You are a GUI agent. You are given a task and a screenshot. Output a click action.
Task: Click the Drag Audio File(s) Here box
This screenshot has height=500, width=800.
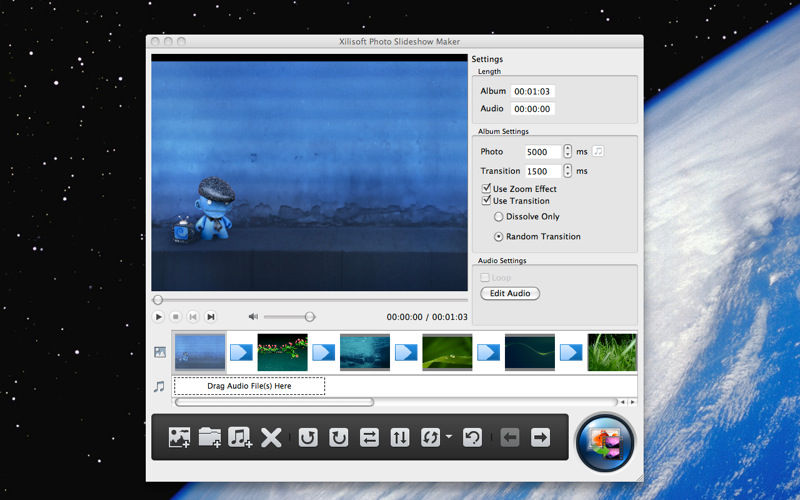pos(249,386)
